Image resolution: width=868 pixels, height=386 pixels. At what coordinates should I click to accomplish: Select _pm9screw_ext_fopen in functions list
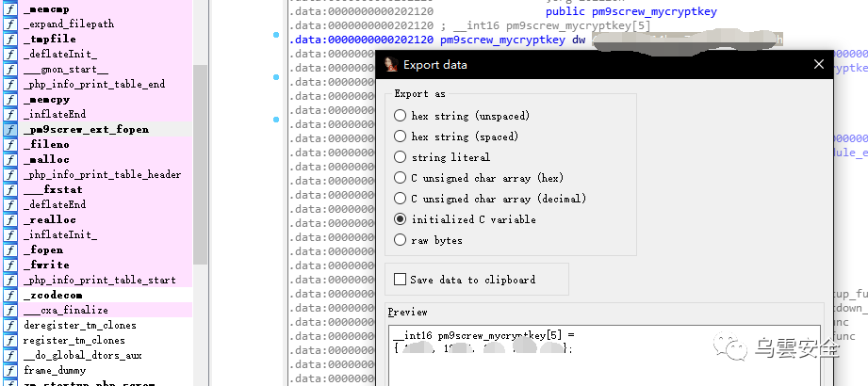(x=86, y=129)
